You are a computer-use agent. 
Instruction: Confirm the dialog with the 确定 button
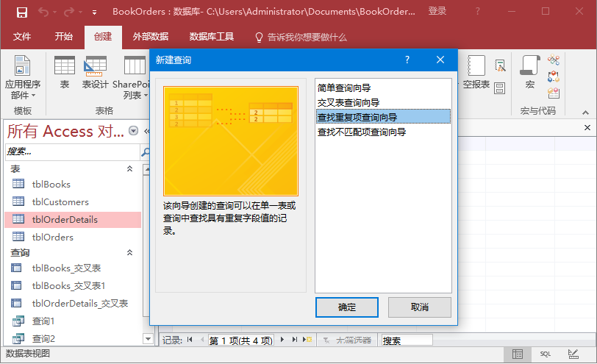(x=347, y=307)
